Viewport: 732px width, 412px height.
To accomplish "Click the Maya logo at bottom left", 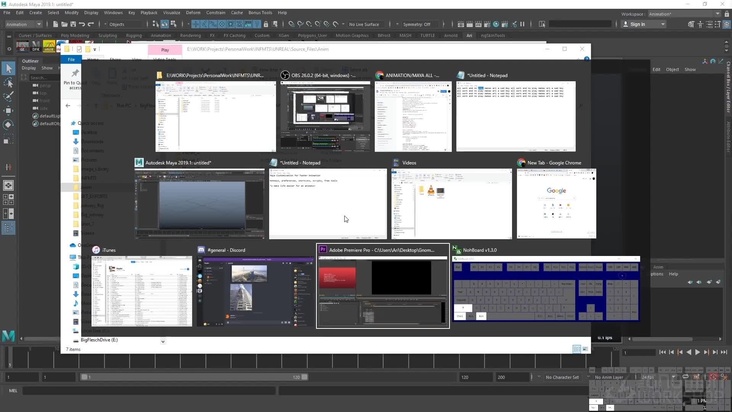I will pyautogui.click(x=8, y=333).
